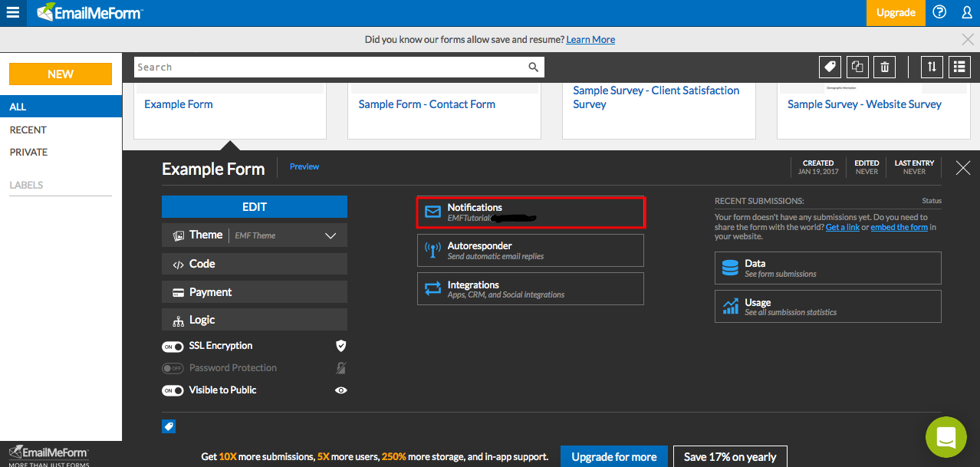This screenshot has height=467, width=980.
Task: Click the Code brackets icon
Action: click(178, 265)
